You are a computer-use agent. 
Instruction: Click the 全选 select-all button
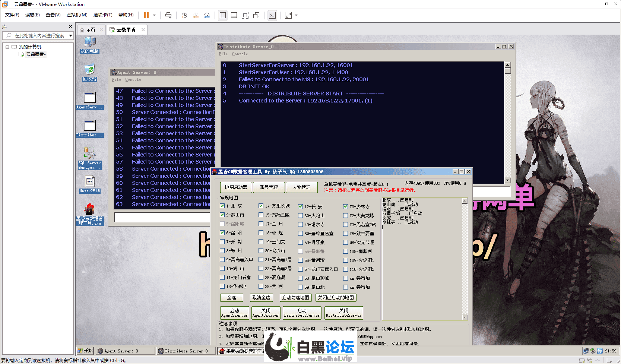pos(232,298)
